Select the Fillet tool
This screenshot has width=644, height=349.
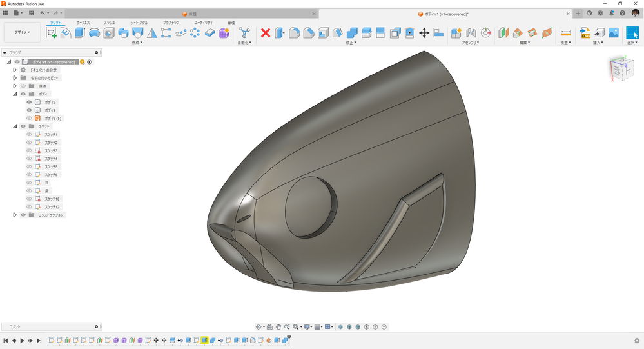(294, 33)
